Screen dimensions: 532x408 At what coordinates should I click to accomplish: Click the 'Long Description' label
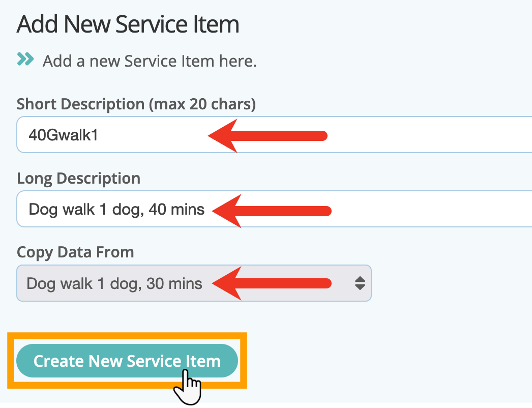click(78, 179)
